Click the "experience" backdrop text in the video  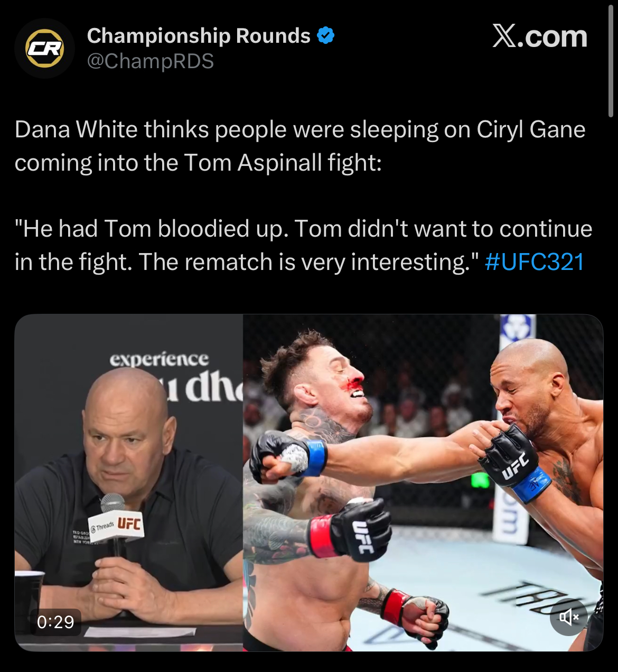click(x=159, y=359)
